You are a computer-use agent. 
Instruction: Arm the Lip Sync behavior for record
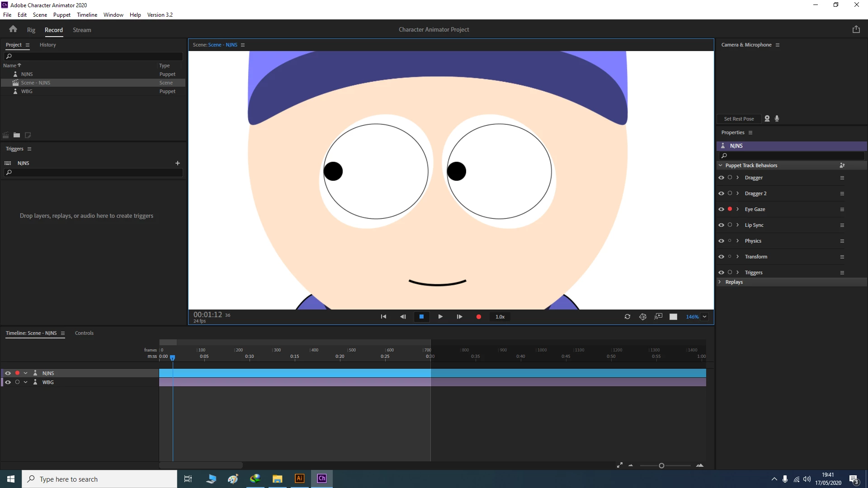click(x=730, y=225)
